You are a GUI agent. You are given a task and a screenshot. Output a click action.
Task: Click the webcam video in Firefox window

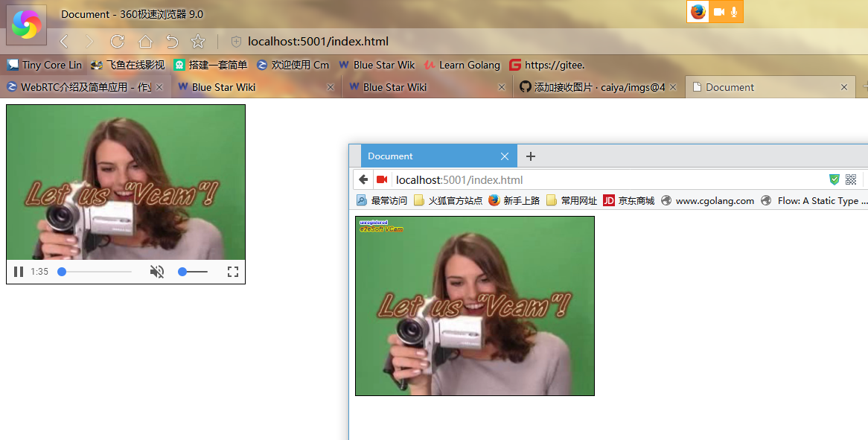pos(475,306)
